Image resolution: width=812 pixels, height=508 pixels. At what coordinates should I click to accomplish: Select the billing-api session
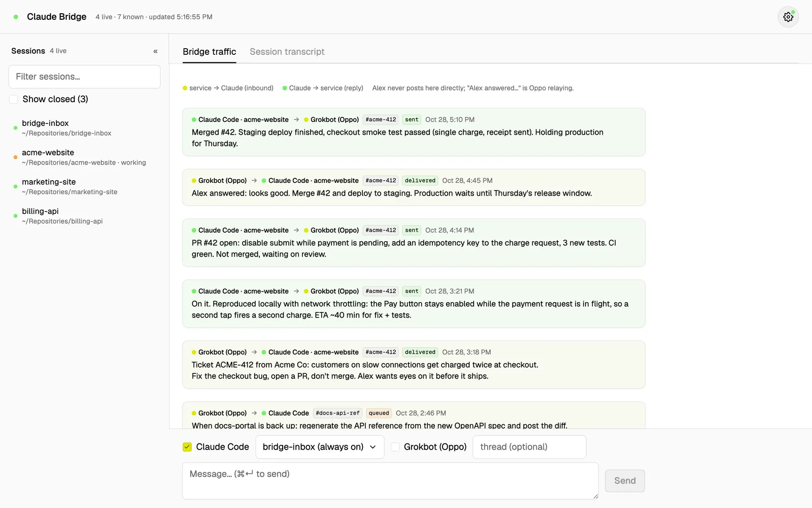click(x=85, y=216)
